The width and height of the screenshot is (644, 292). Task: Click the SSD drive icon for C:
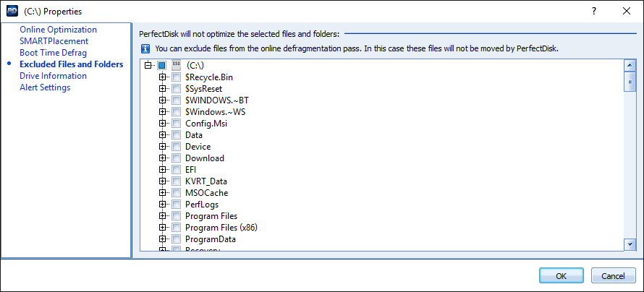click(176, 65)
